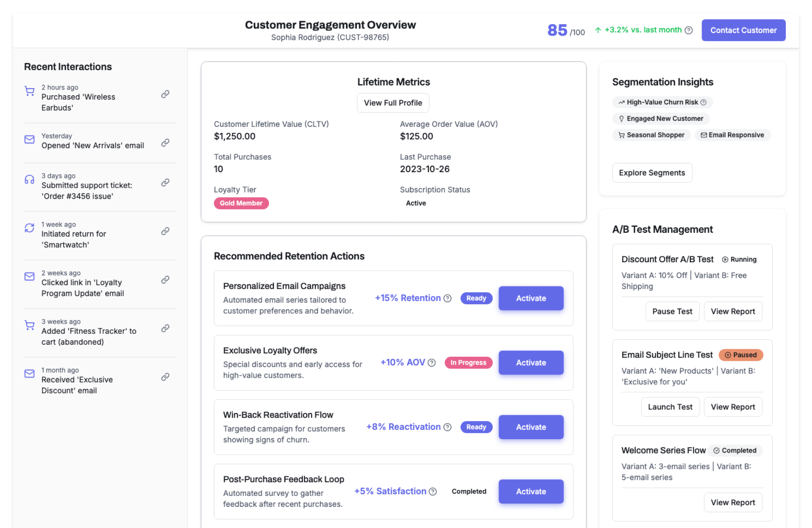Click help icon next to +10% AOV
The height and width of the screenshot is (528, 812).
pos(431,363)
